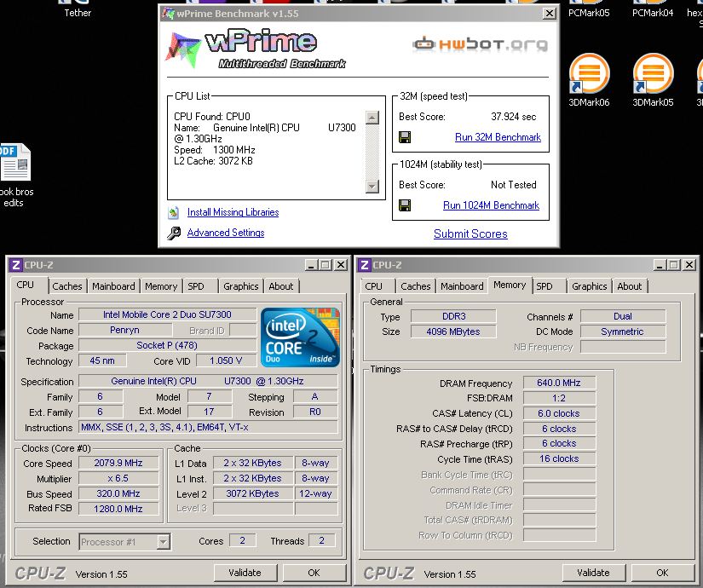Click the Bus Speed value 320.0 MHz
Screen dimensions: 703x588
point(118,493)
